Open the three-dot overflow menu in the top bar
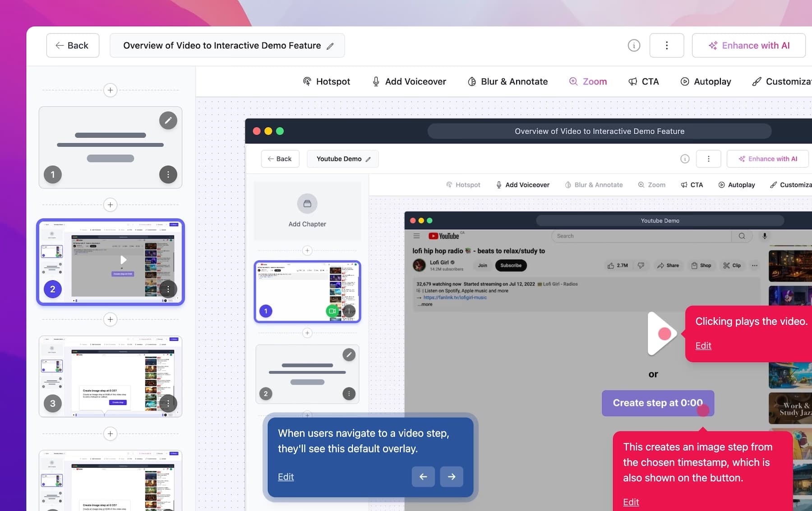This screenshot has width=812, height=511. [666, 45]
